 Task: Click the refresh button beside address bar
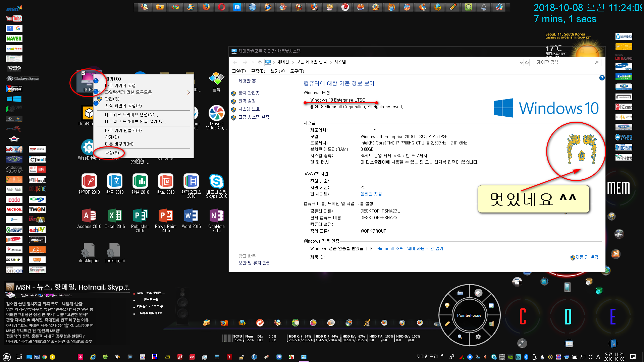pyautogui.click(x=527, y=62)
